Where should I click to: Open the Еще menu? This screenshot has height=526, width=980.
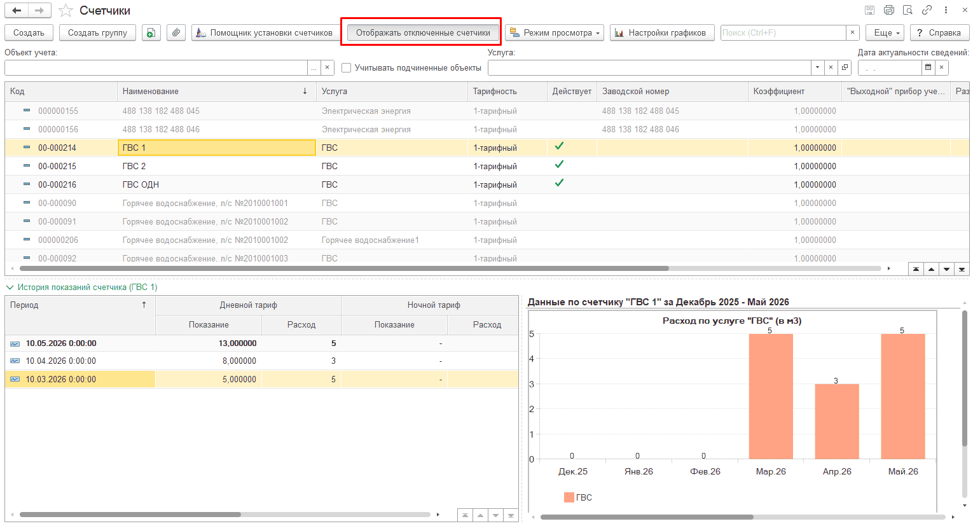(885, 32)
